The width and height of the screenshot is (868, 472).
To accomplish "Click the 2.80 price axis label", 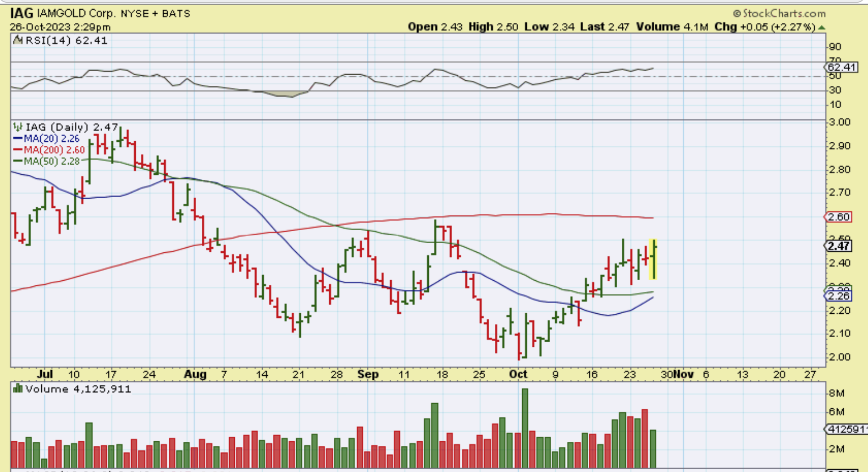I will (x=840, y=170).
